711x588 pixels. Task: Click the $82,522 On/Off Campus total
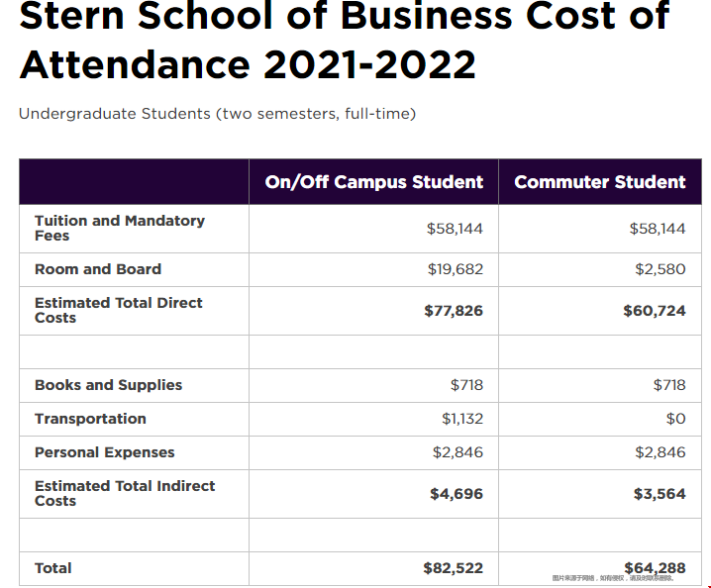(453, 568)
